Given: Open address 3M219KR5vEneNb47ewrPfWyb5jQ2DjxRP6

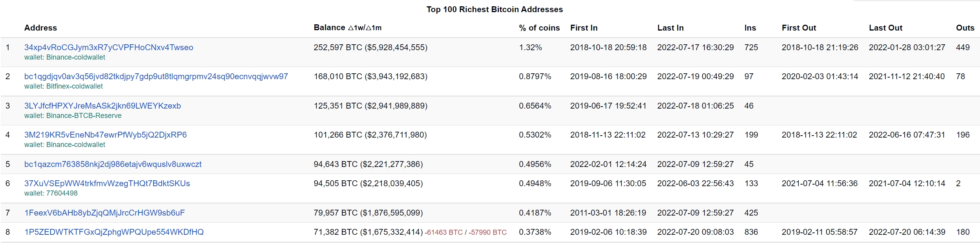Looking at the screenshot, I should pyautogui.click(x=105, y=135).
